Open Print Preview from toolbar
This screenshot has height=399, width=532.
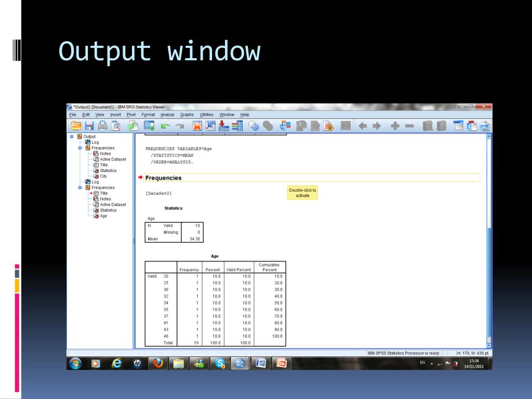coord(116,126)
